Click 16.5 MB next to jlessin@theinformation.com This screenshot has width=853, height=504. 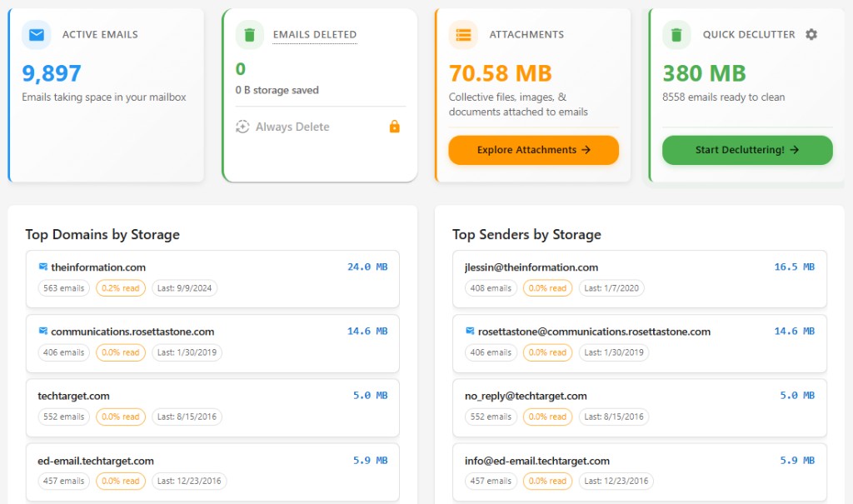(x=796, y=267)
